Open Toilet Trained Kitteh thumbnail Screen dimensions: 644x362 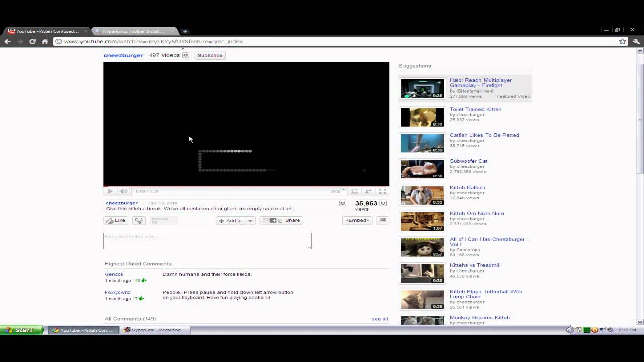422,117
